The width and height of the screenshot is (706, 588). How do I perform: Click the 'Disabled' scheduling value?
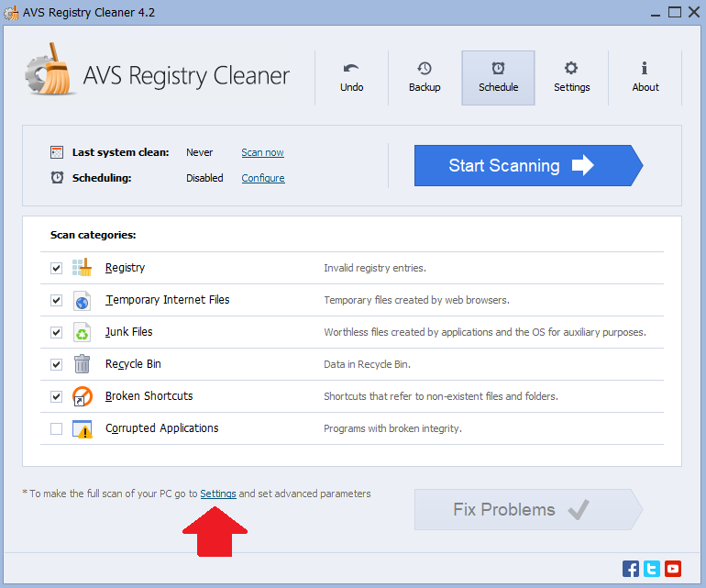tap(204, 179)
